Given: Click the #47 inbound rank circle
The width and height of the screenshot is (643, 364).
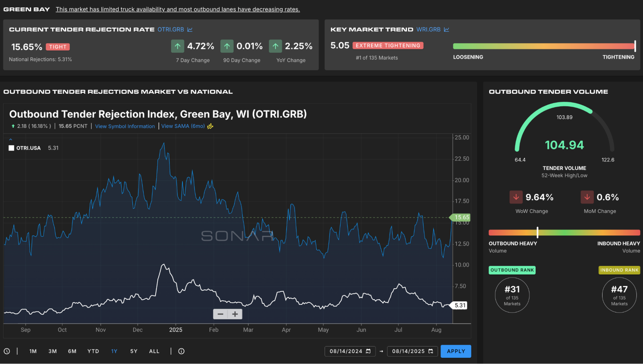Looking at the screenshot, I should coord(619,295).
